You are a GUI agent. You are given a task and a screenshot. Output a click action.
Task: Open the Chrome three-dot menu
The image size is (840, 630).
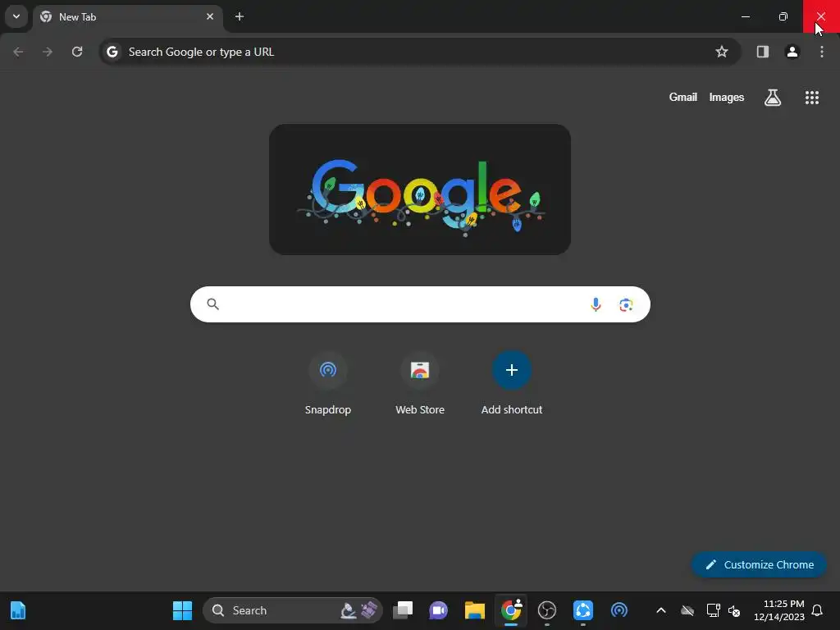tap(822, 52)
